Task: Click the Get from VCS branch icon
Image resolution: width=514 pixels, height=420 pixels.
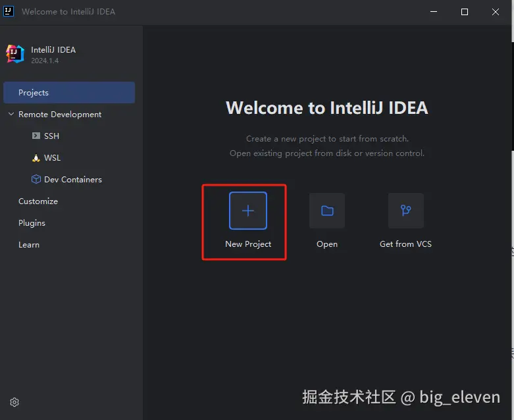Action: (406, 211)
